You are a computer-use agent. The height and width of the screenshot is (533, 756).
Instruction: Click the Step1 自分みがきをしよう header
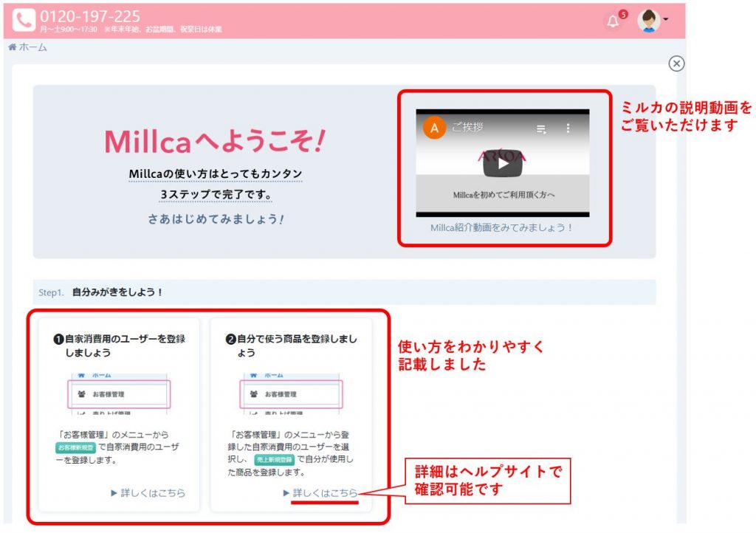(x=117, y=292)
